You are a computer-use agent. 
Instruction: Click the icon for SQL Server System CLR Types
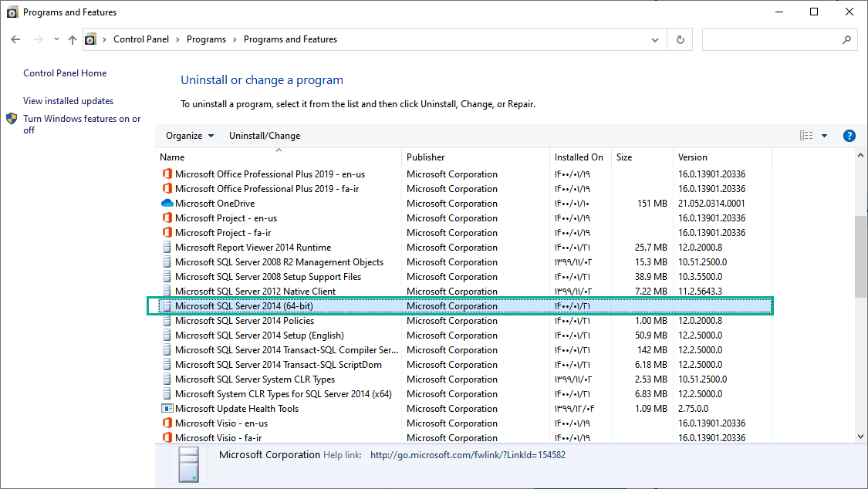click(x=167, y=379)
